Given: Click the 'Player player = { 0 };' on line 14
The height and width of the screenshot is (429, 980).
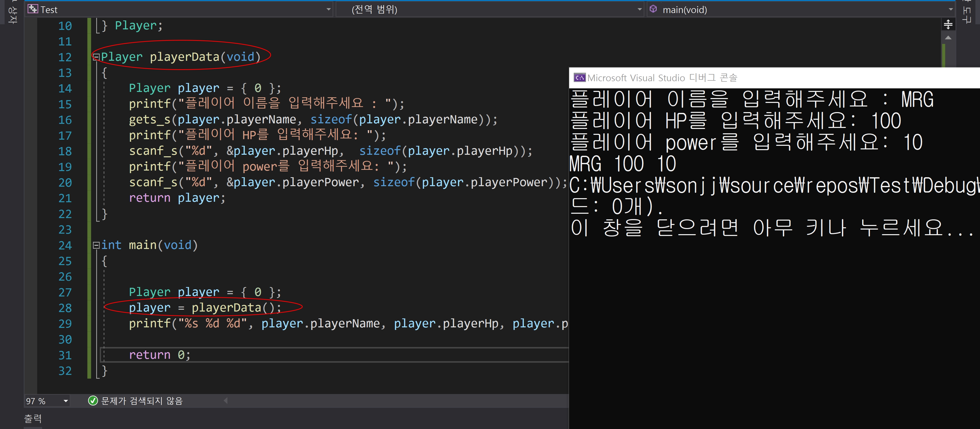Looking at the screenshot, I should (205, 88).
